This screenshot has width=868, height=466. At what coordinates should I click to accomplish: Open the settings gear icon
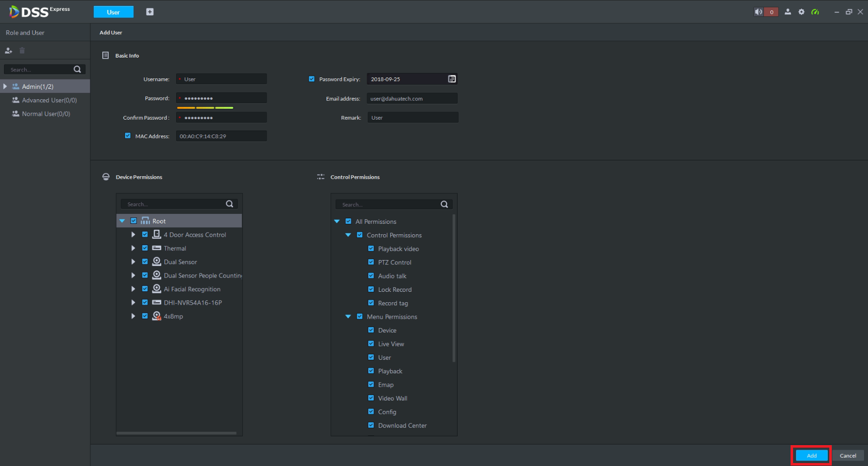tap(801, 12)
